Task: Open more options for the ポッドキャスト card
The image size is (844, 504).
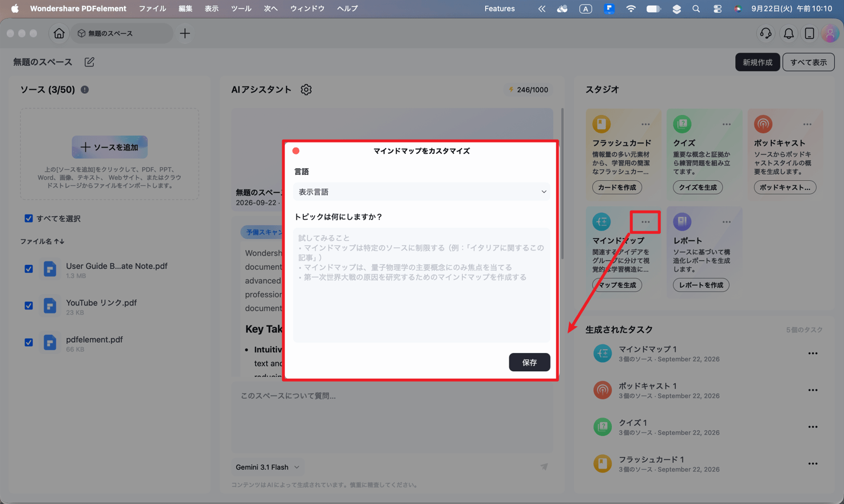Action: coord(807,124)
